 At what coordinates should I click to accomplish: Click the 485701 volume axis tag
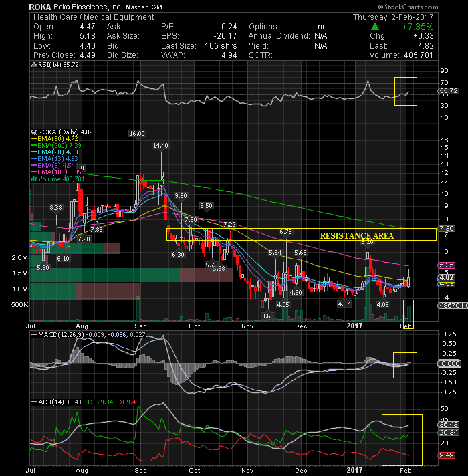point(452,306)
